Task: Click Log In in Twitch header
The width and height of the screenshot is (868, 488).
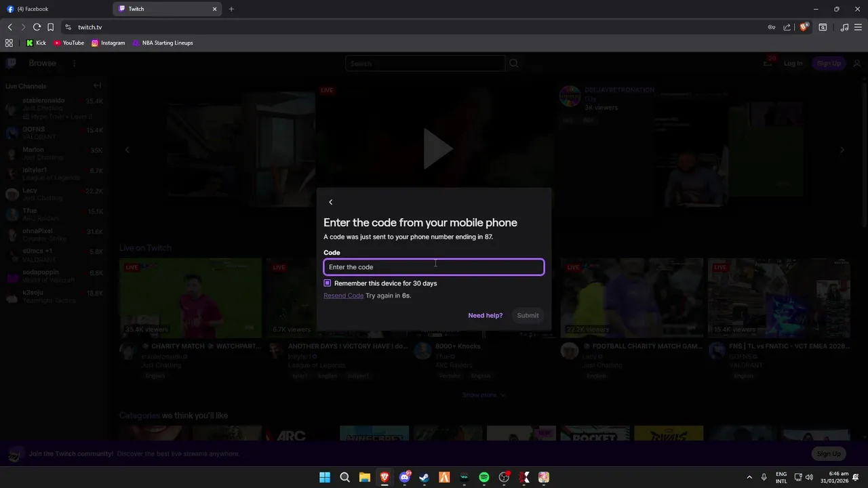Action: [793, 63]
